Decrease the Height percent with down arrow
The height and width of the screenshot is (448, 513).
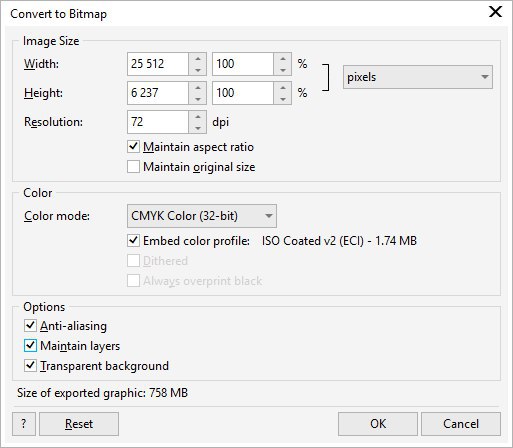283,99
